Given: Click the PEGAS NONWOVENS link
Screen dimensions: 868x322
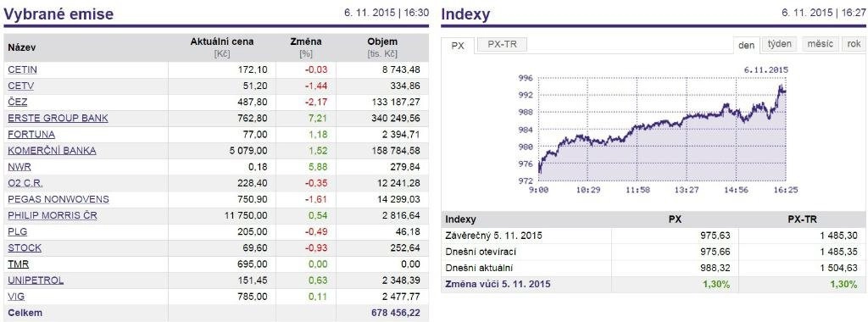Looking at the screenshot, I should pyautogui.click(x=58, y=199).
